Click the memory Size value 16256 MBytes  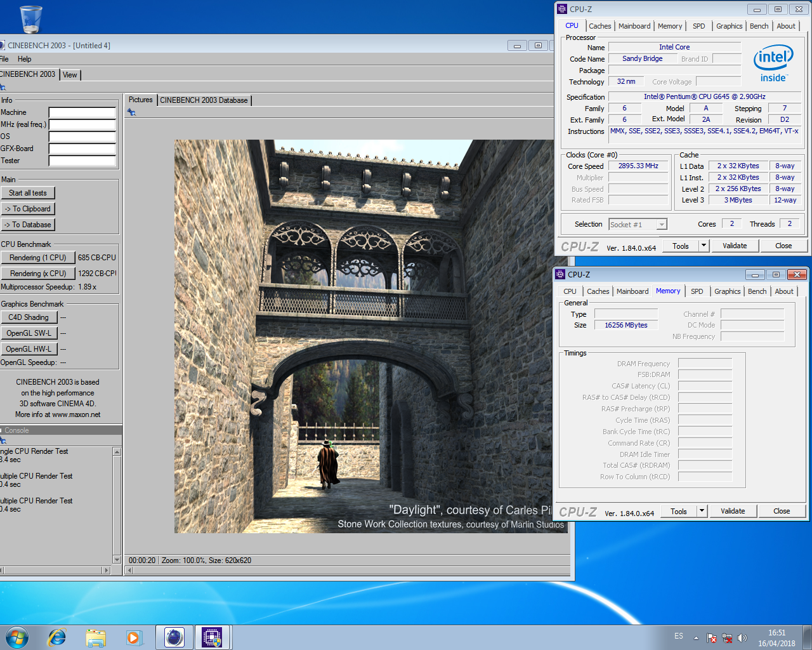(626, 325)
